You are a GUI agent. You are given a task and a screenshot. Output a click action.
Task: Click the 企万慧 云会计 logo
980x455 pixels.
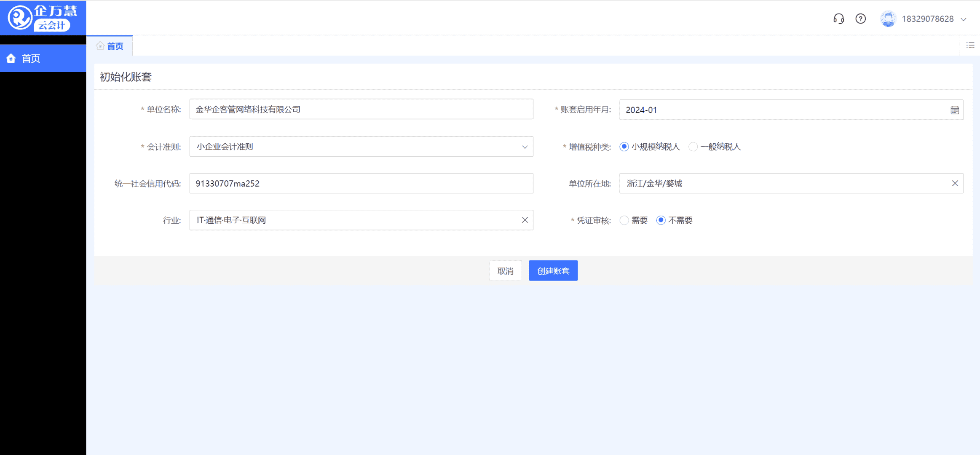click(x=43, y=18)
